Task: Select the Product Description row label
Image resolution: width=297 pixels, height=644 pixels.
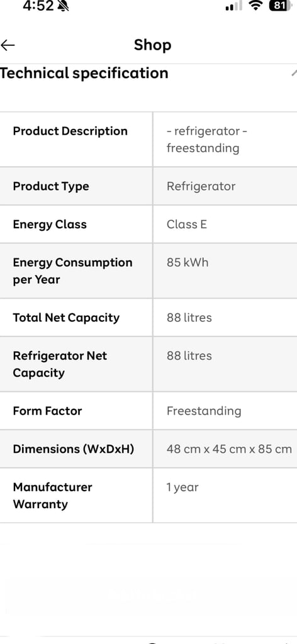Action: (70, 131)
